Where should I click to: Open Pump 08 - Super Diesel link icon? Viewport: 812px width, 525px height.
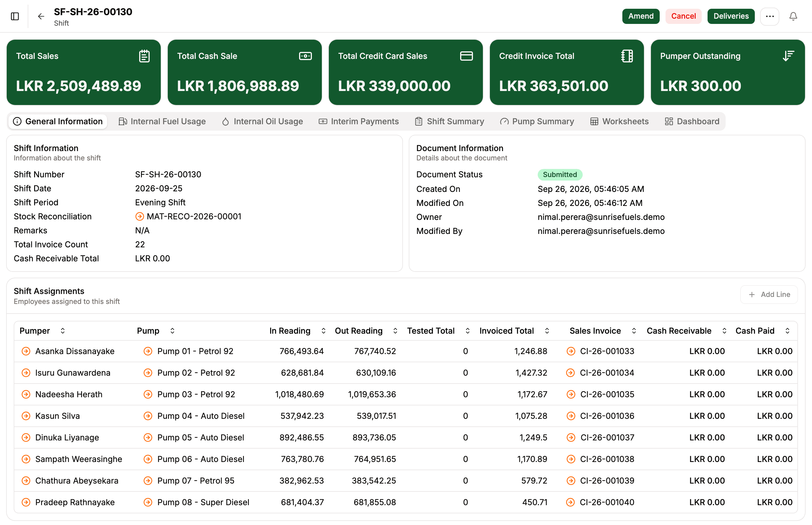pyautogui.click(x=148, y=502)
